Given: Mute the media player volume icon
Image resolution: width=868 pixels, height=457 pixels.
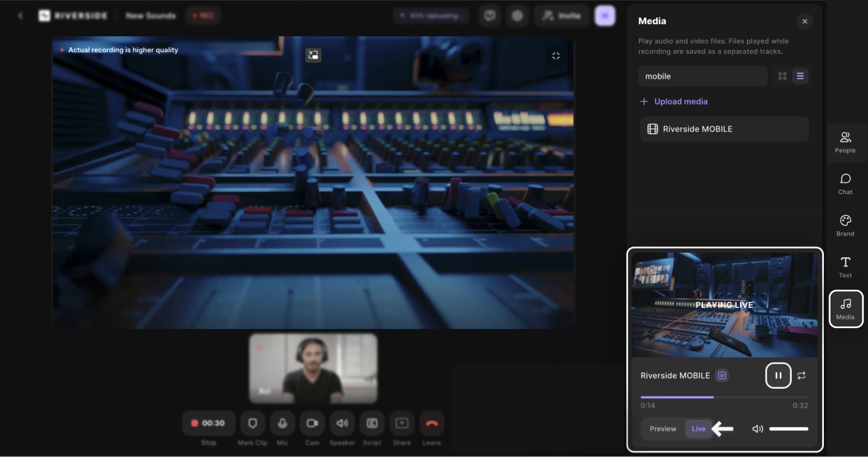Looking at the screenshot, I should click(x=757, y=429).
